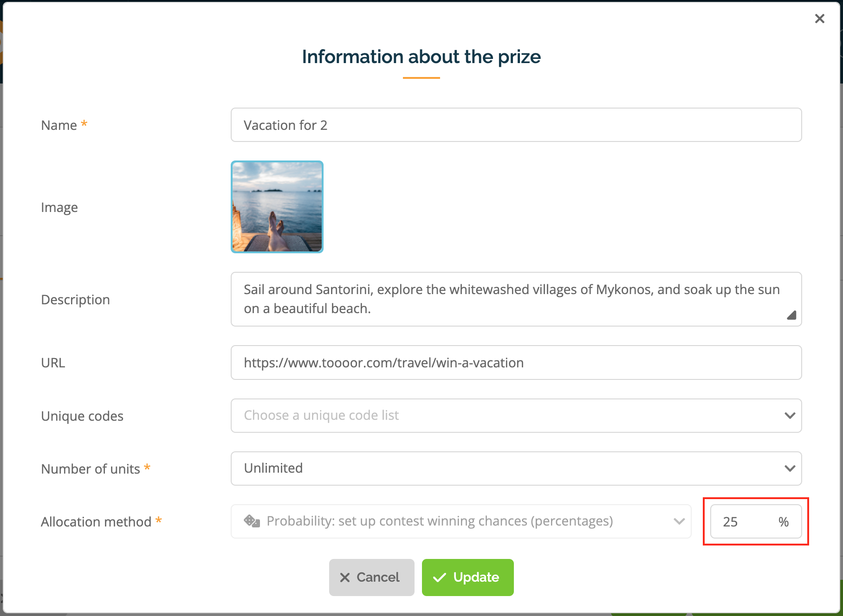
Task: Open the Unlimited units dropdown
Action: [x=516, y=468]
